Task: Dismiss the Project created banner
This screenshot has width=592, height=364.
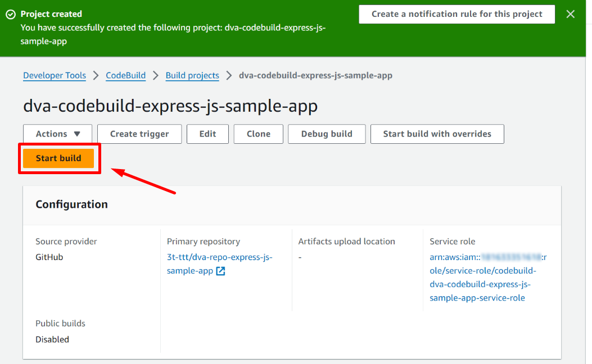Action: tap(570, 15)
